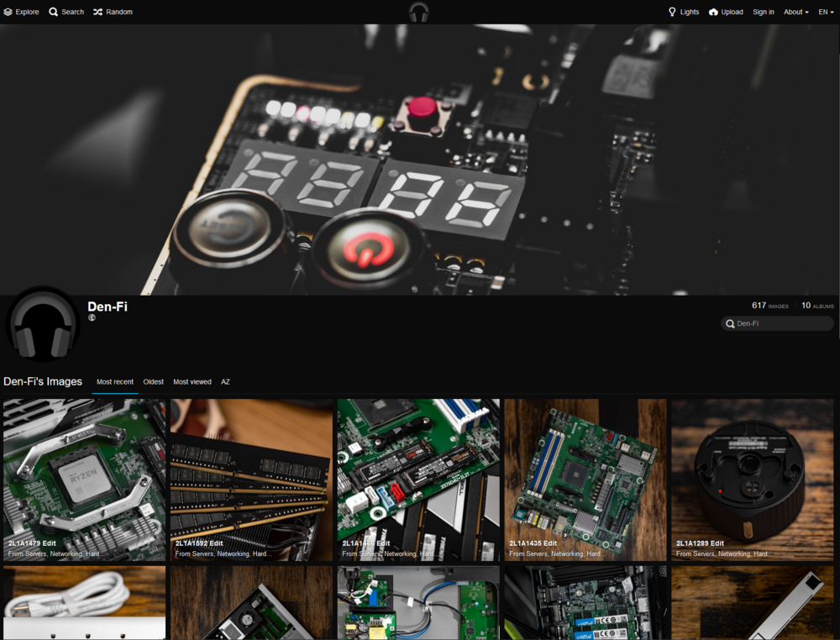Sort images with the AZ tab
The height and width of the screenshot is (640, 840).
225,382
